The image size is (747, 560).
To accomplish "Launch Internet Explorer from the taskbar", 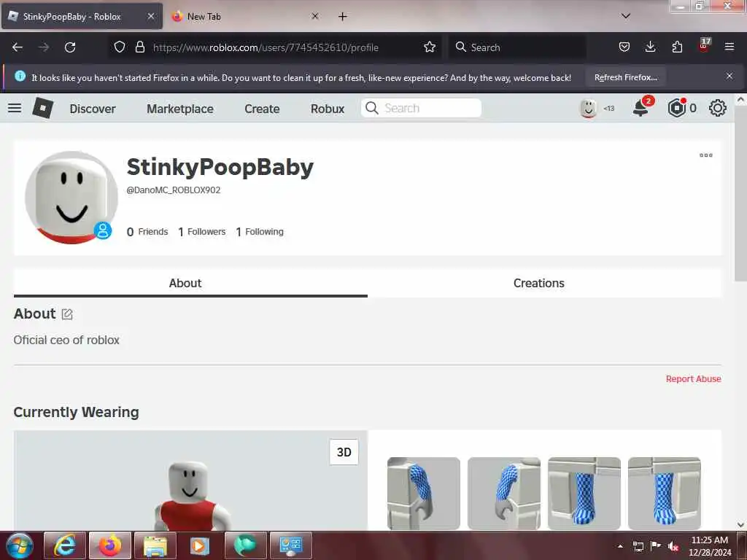I will click(x=65, y=545).
